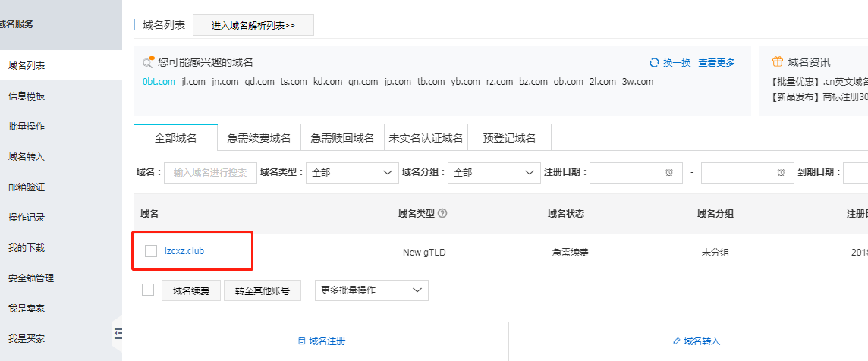The height and width of the screenshot is (361, 868).
Task: Check the box beside lzcxz.club
Action: coord(151,251)
